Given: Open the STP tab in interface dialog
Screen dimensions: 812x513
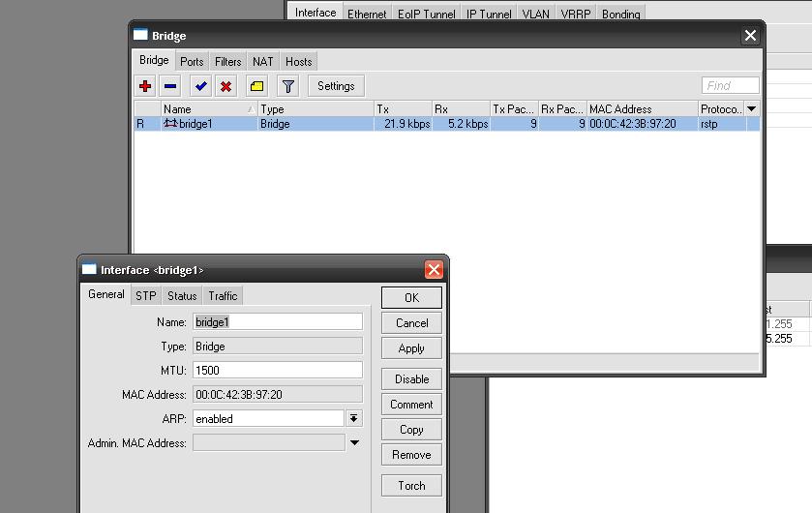Looking at the screenshot, I should click(145, 296).
